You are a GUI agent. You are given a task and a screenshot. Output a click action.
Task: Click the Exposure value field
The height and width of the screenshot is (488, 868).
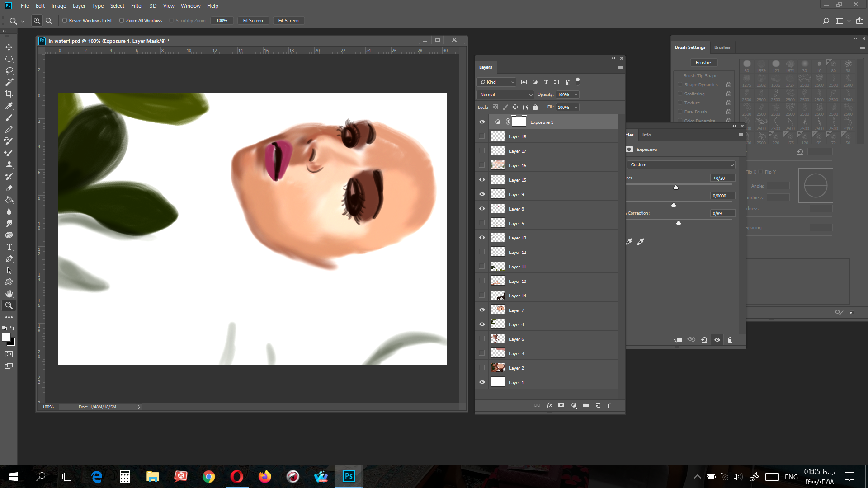(722, 178)
